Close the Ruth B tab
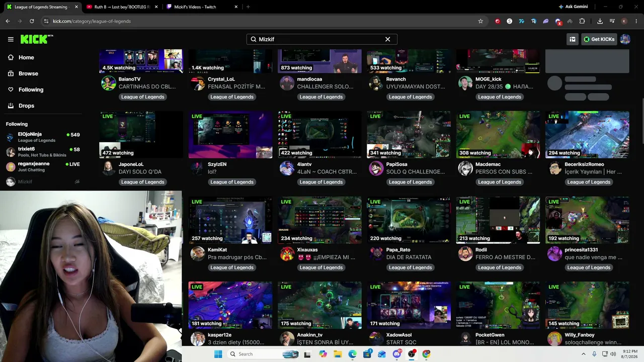The width and height of the screenshot is (644, 362). coord(156,7)
